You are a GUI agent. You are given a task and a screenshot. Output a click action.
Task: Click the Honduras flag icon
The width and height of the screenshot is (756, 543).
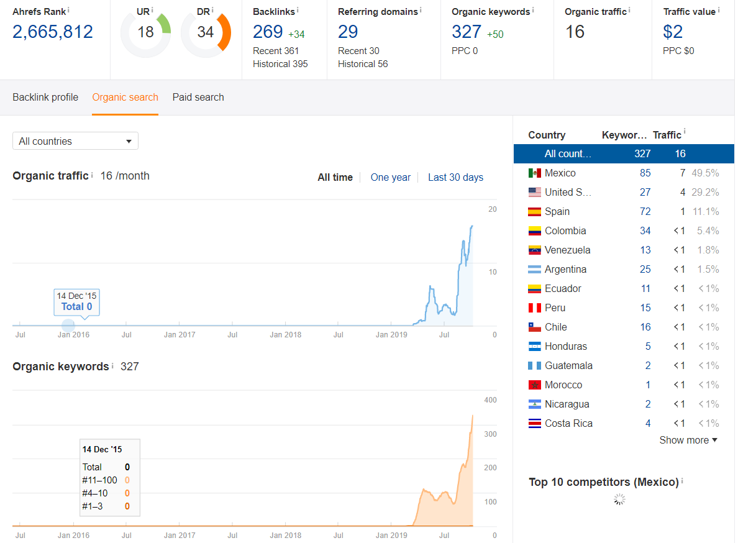[x=534, y=346]
